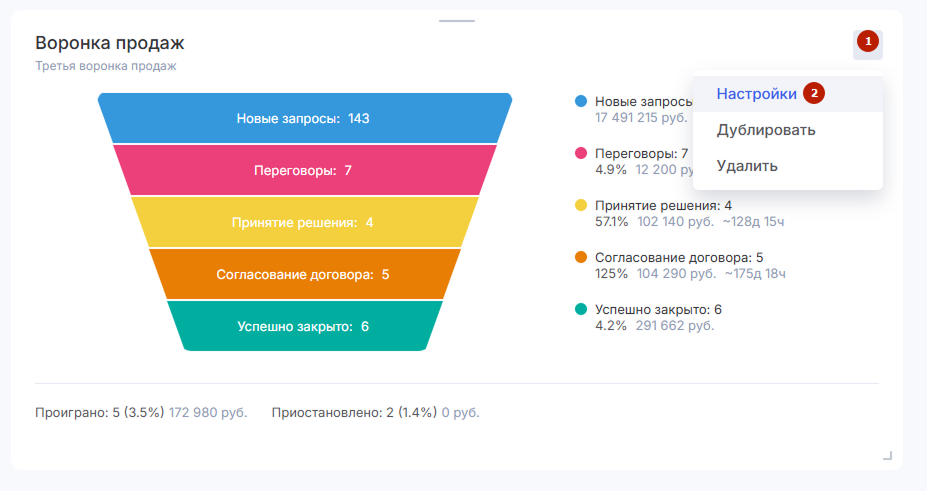Click the 172 980 руб. lost amount
Viewport: 927px width, 491px height.
(x=208, y=412)
